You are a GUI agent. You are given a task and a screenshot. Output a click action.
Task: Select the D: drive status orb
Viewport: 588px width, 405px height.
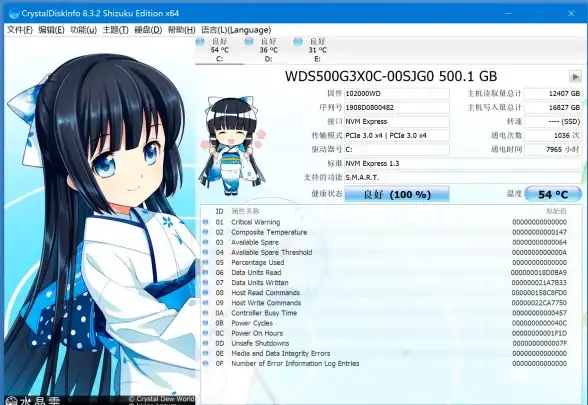click(x=249, y=41)
